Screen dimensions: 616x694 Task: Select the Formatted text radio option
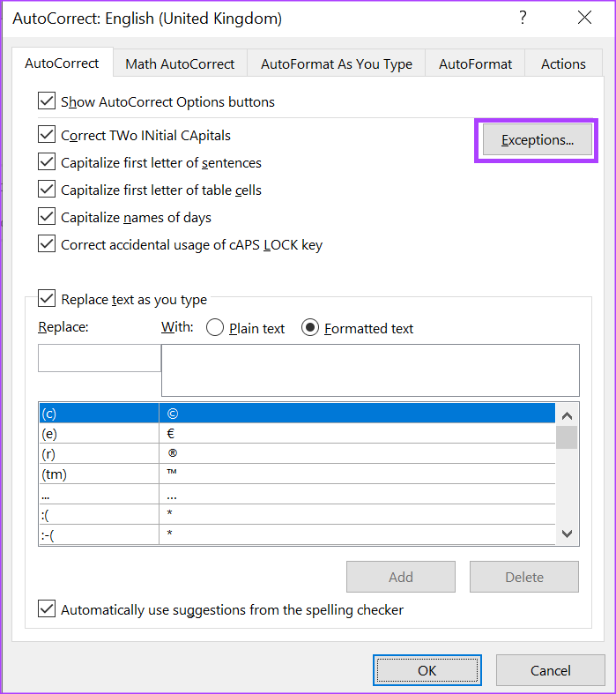tap(310, 328)
